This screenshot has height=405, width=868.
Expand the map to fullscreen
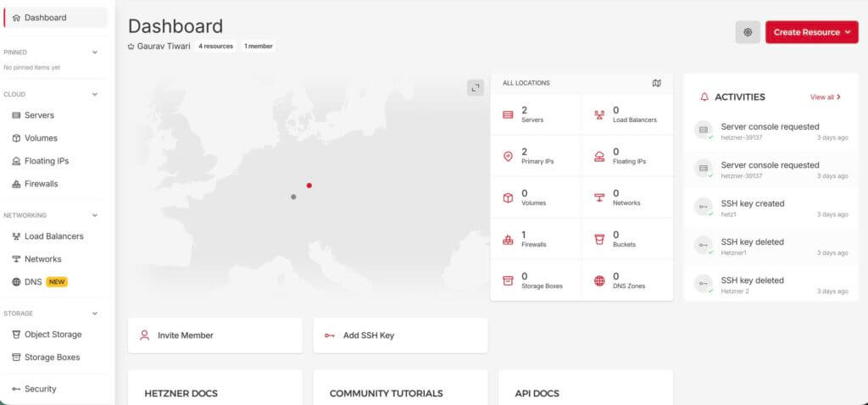point(475,88)
